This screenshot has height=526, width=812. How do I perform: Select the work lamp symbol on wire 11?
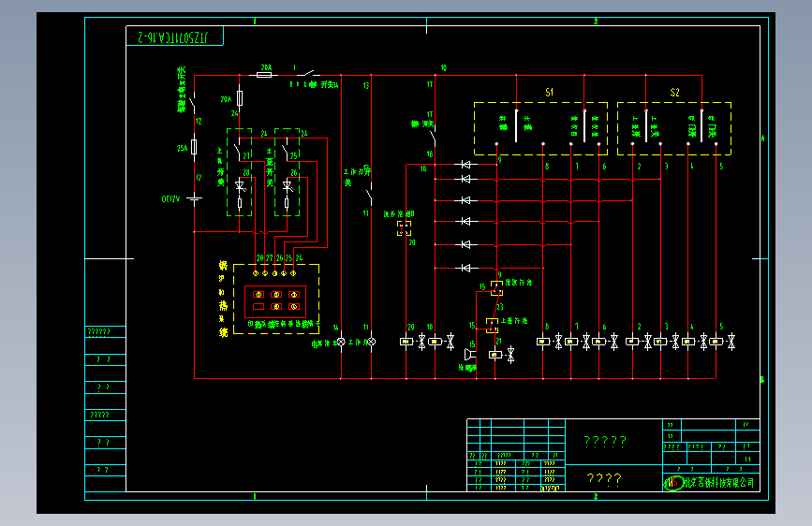pyautogui.click(x=371, y=342)
